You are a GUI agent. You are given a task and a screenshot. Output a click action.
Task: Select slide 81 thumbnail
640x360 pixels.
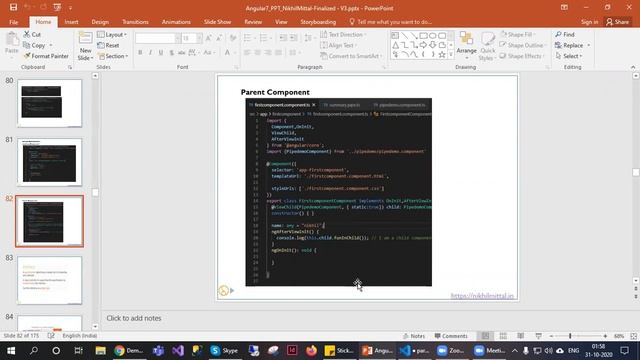click(x=49, y=162)
